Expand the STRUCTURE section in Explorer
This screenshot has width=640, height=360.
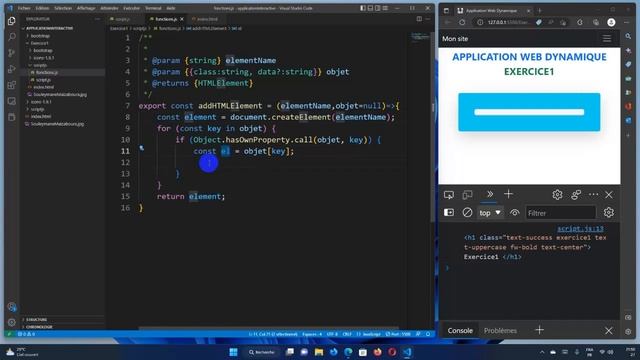[36, 320]
